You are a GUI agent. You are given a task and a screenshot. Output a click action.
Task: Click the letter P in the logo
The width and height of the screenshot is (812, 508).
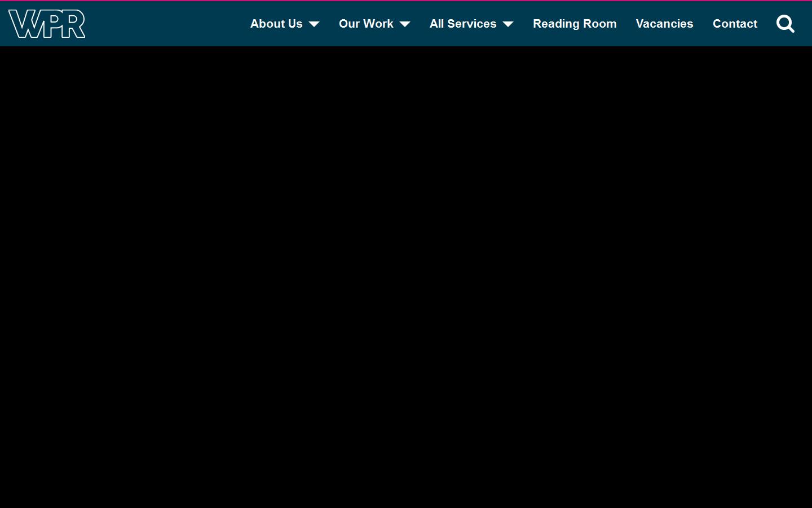[52, 23]
